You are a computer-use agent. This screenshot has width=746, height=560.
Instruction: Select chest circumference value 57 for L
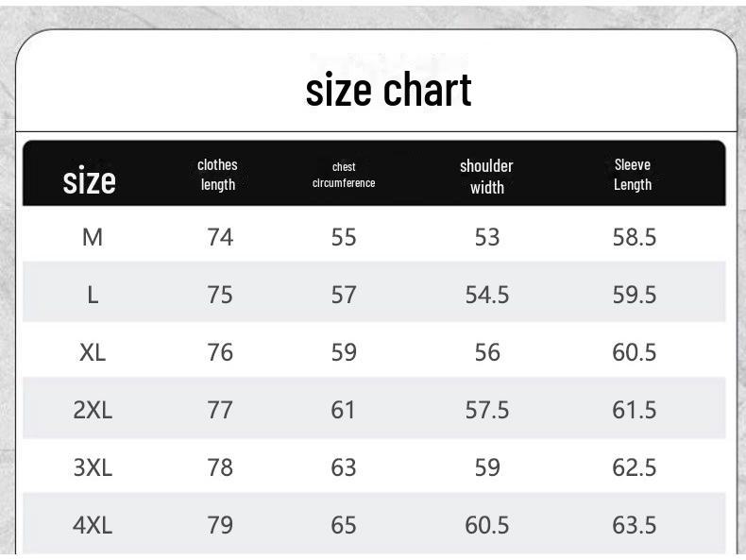tap(344, 295)
